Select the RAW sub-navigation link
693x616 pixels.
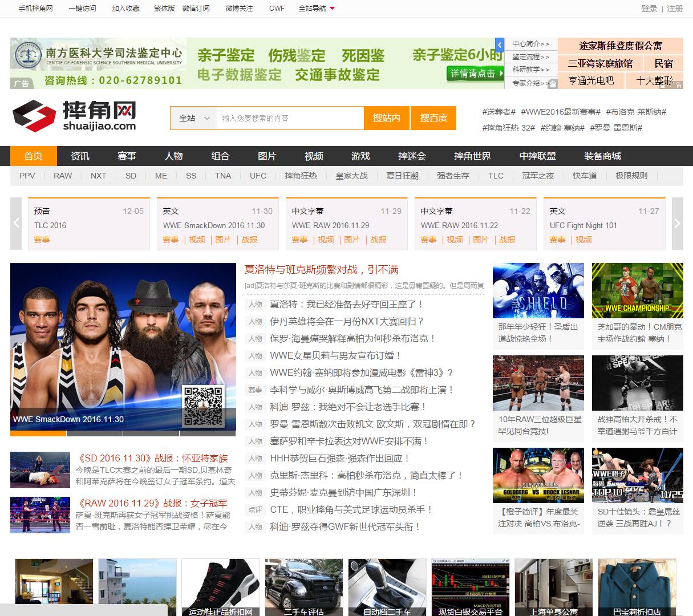pyautogui.click(x=63, y=176)
